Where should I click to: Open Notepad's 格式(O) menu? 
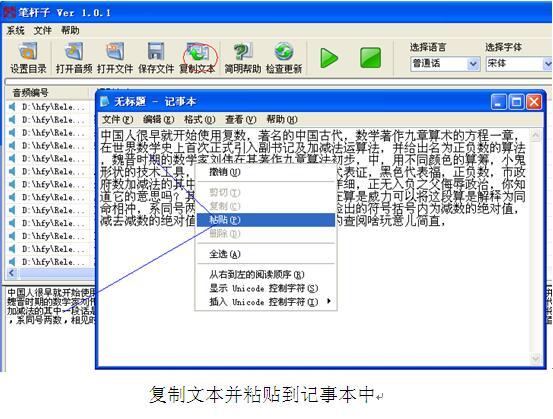(x=200, y=120)
